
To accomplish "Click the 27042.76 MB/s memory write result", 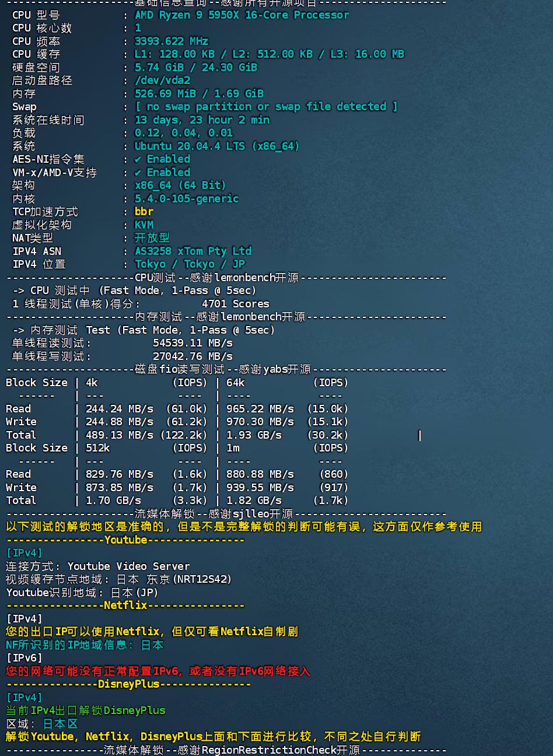I will click(192, 356).
